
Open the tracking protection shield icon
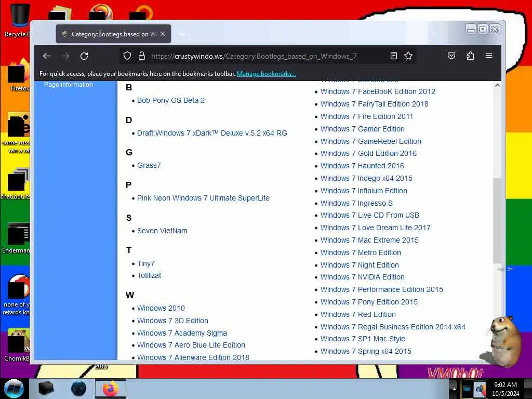coord(127,56)
